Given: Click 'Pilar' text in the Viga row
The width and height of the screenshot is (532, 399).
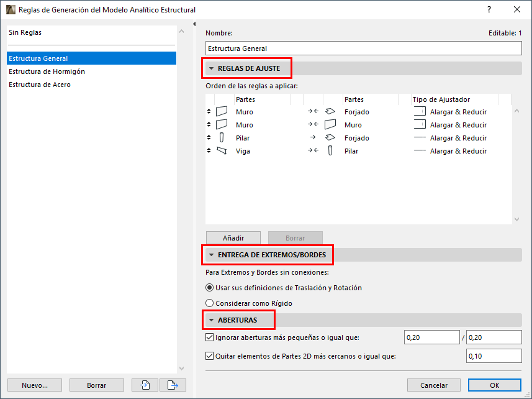Looking at the screenshot, I should coord(351,151).
